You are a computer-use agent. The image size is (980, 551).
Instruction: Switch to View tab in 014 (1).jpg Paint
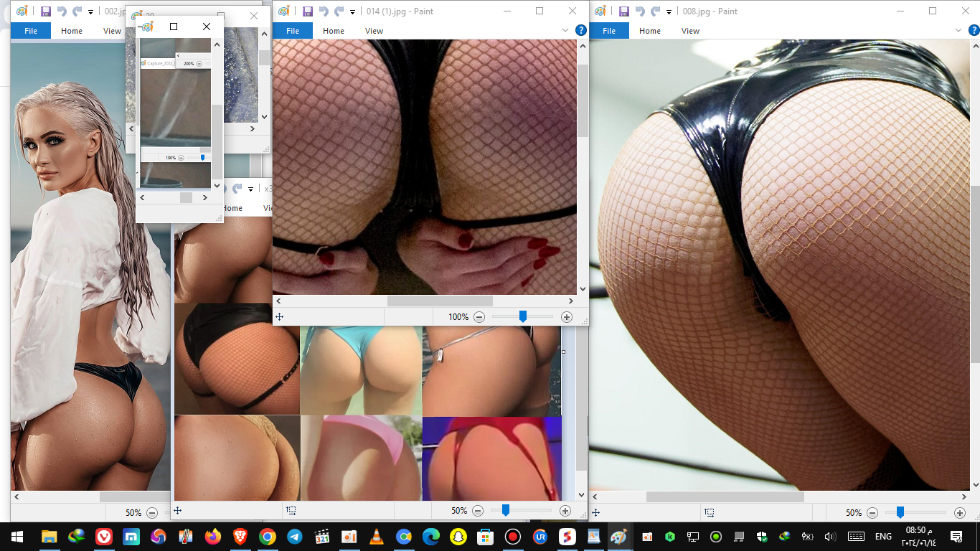click(374, 31)
